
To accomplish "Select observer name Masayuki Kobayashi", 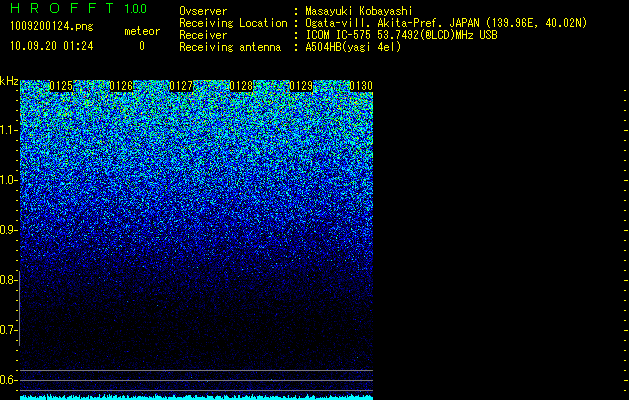I will 359,11.
